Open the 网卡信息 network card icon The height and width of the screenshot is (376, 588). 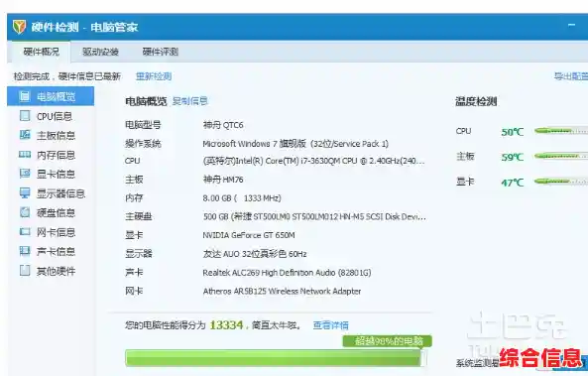pos(25,232)
